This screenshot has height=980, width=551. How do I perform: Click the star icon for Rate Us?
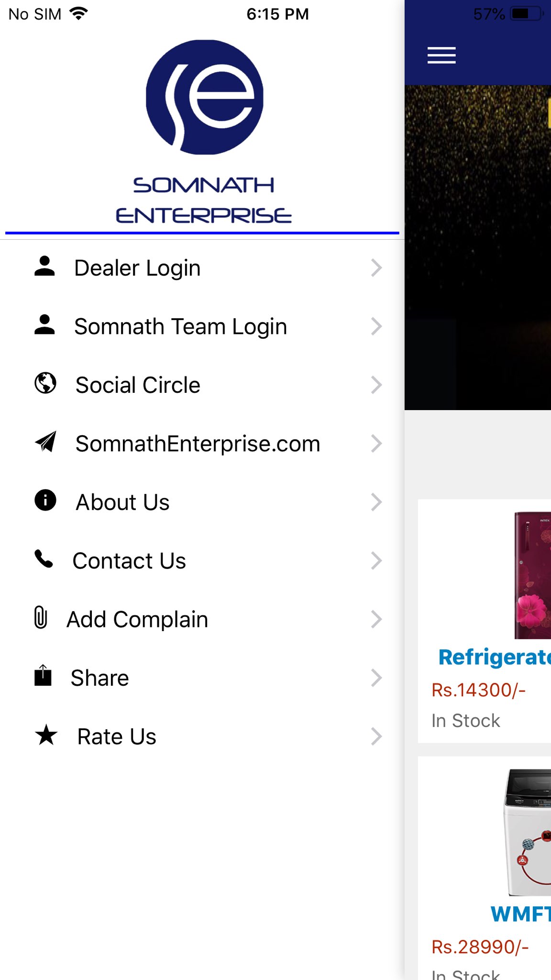[46, 735]
